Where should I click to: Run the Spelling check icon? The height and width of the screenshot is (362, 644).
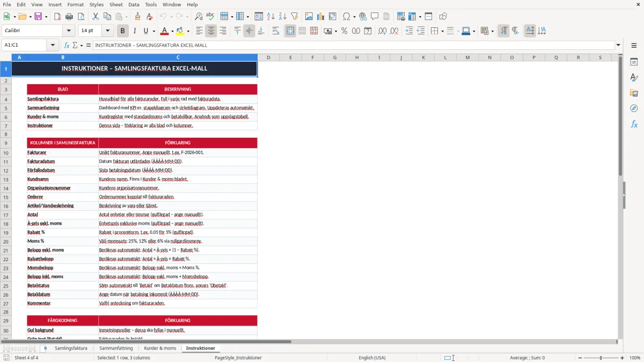(210, 17)
